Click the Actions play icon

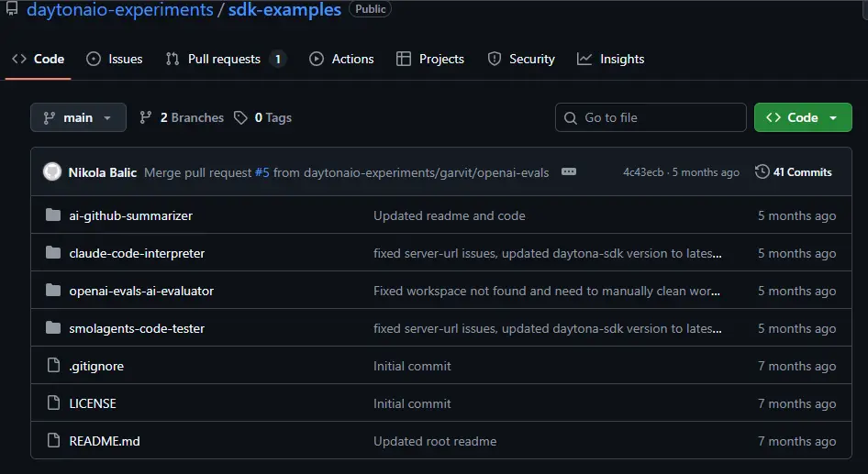tap(316, 59)
